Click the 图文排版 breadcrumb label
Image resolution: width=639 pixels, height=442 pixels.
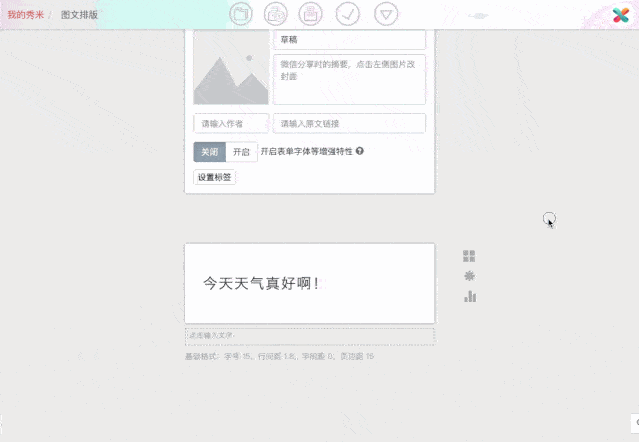pos(79,15)
